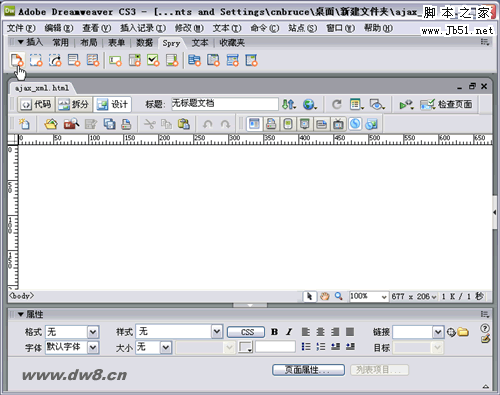Insert Spry Validation Select icon
The height and width of the screenshot is (395, 500).
pyautogui.click(x=135, y=60)
